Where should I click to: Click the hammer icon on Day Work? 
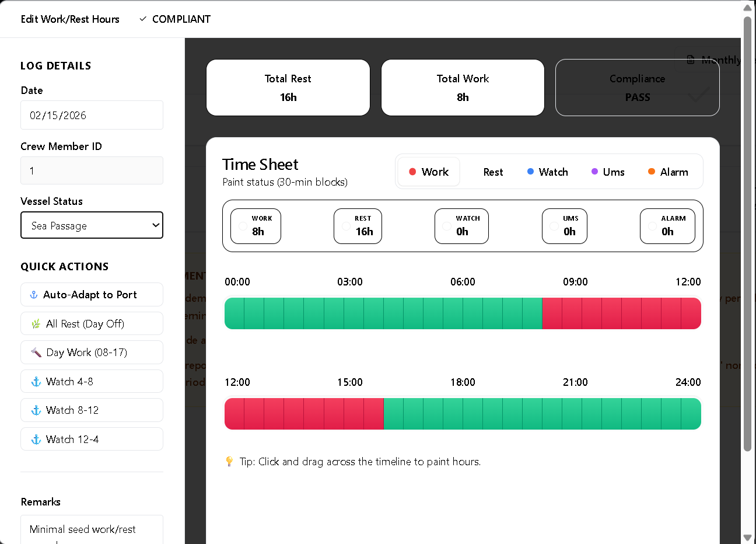36,353
